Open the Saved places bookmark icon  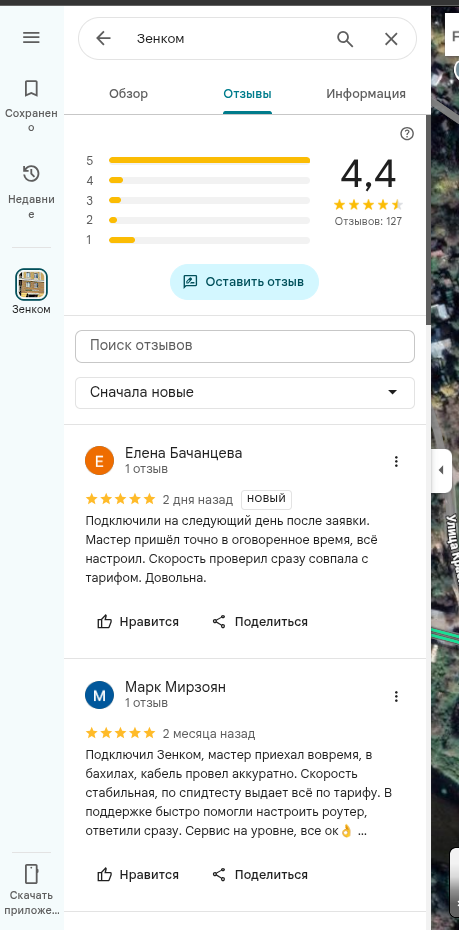[31, 89]
